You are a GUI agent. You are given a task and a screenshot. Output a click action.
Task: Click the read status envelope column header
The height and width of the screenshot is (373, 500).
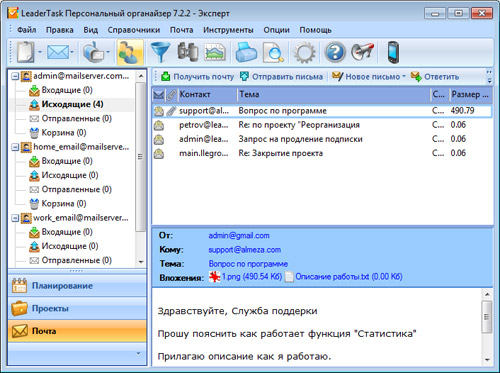pyautogui.click(x=159, y=95)
